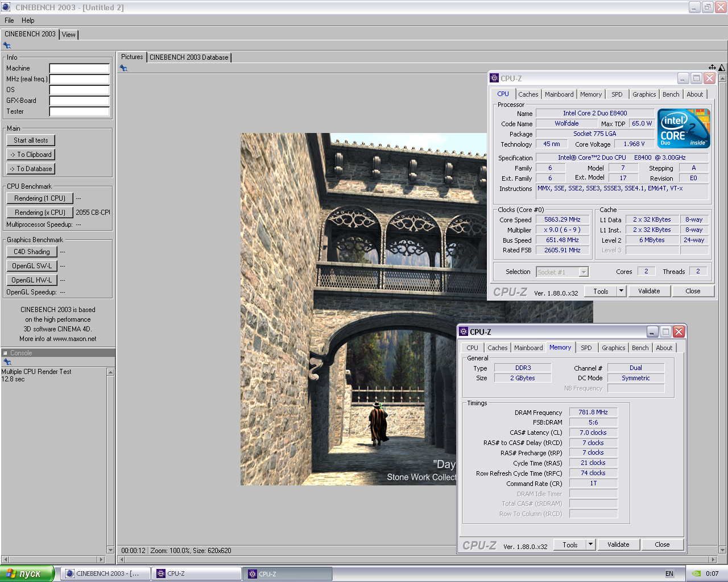Open Bench tab in lower CPU-Z window
The width and height of the screenshot is (728, 582).
coord(640,348)
